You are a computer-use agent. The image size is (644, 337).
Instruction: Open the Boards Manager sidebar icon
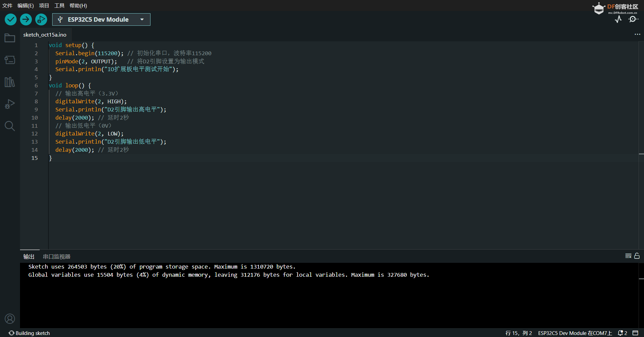pos(9,60)
